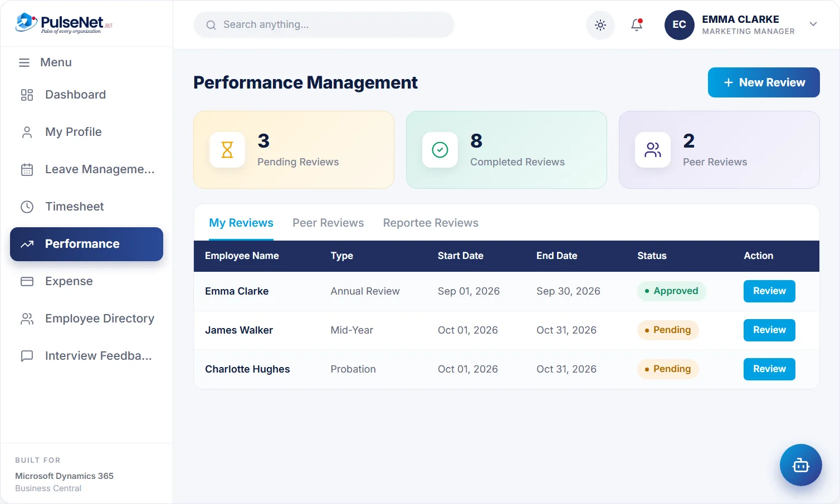This screenshot has width=840, height=504.
Task: Open Dashboard from sidebar
Action: tap(86, 95)
